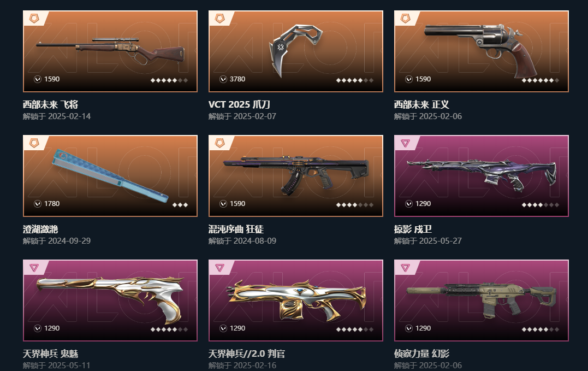Select the 澄湖潋滟 folding fan skin image

point(110,176)
